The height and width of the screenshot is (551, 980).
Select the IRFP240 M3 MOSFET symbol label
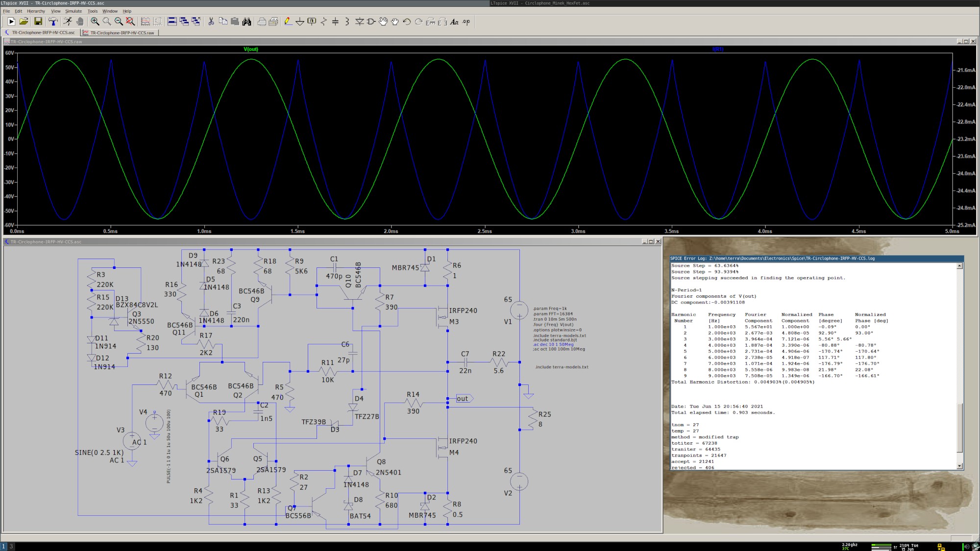click(x=463, y=311)
